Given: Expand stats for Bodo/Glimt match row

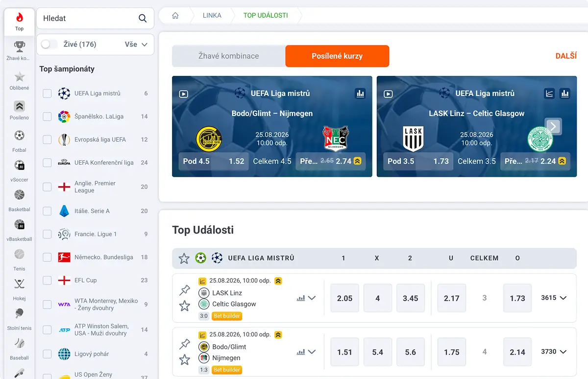Looking at the screenshot, I should tap(306, 352).
